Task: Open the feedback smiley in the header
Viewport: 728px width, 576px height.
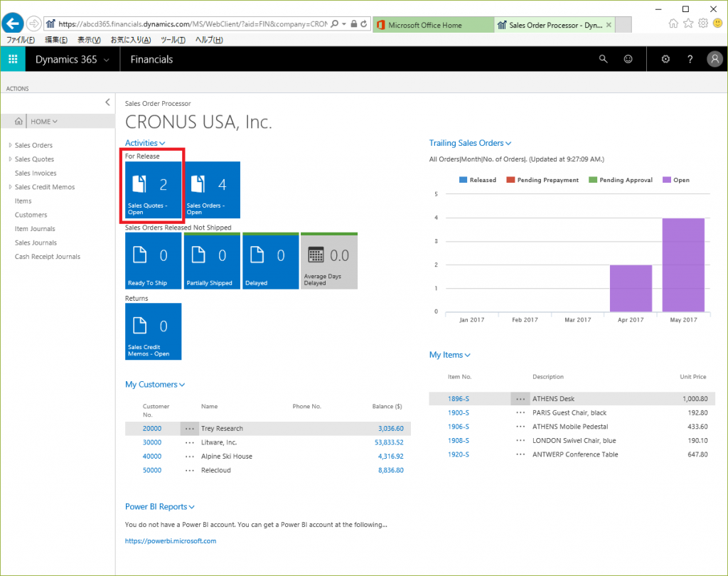Action: point(628,59)
